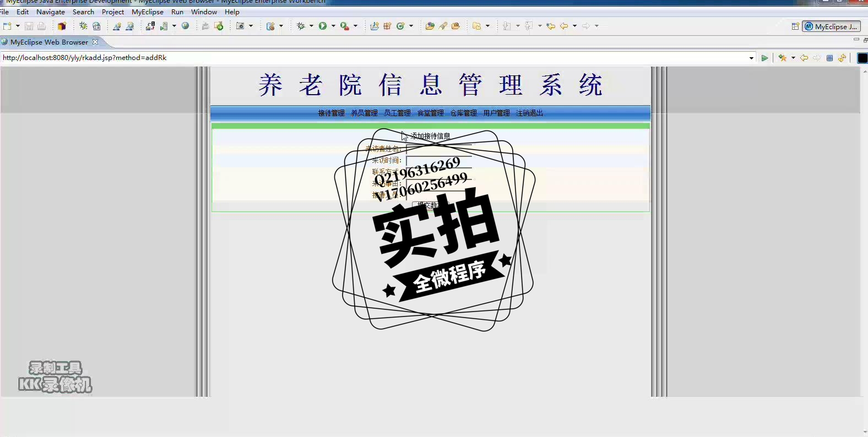Image resolution: width=868 pixels, height=437 pixels.
Task: Click the Open Perspective icon
Action: 795,26
